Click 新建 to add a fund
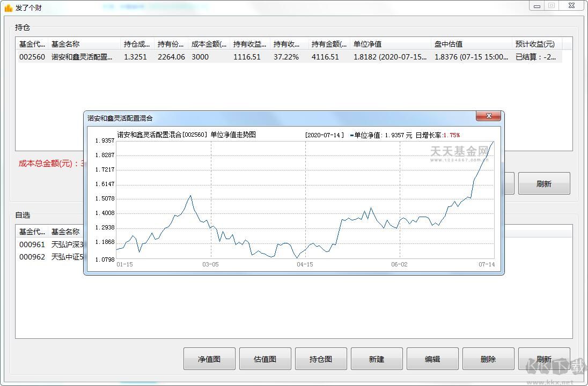 377,359
